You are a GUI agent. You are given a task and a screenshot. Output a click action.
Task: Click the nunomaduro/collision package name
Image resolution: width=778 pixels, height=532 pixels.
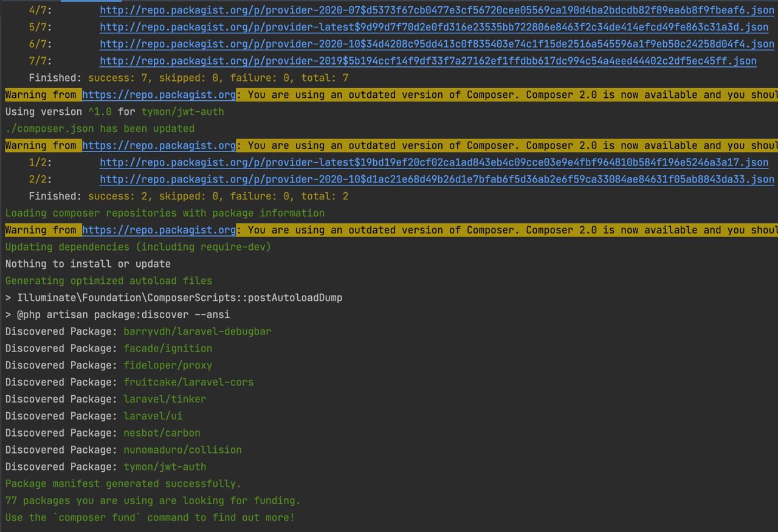pyautogui.click(x=182, y=450)
